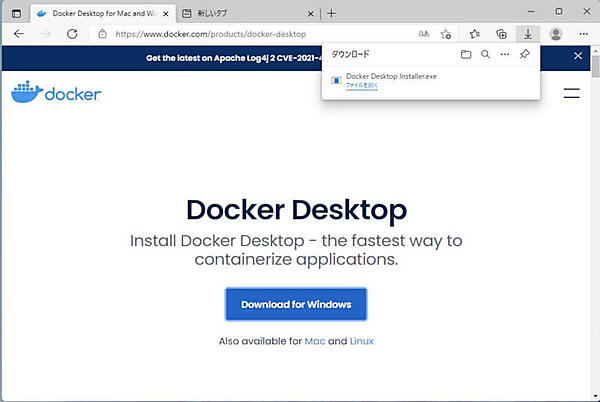
Task: Expand the Docker site hamburger menu
Action: click(x=572, y=93)
